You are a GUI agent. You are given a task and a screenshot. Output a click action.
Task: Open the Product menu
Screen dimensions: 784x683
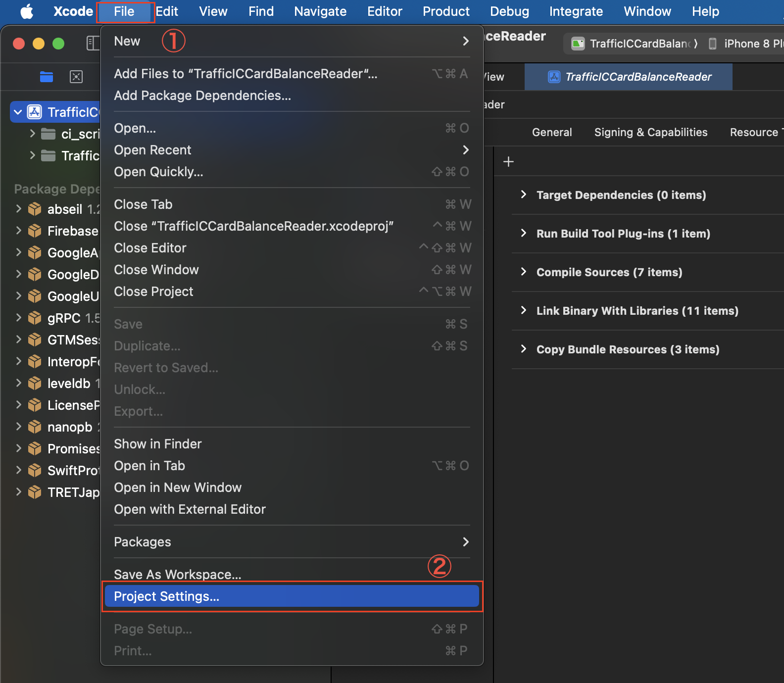coord(446,11)
